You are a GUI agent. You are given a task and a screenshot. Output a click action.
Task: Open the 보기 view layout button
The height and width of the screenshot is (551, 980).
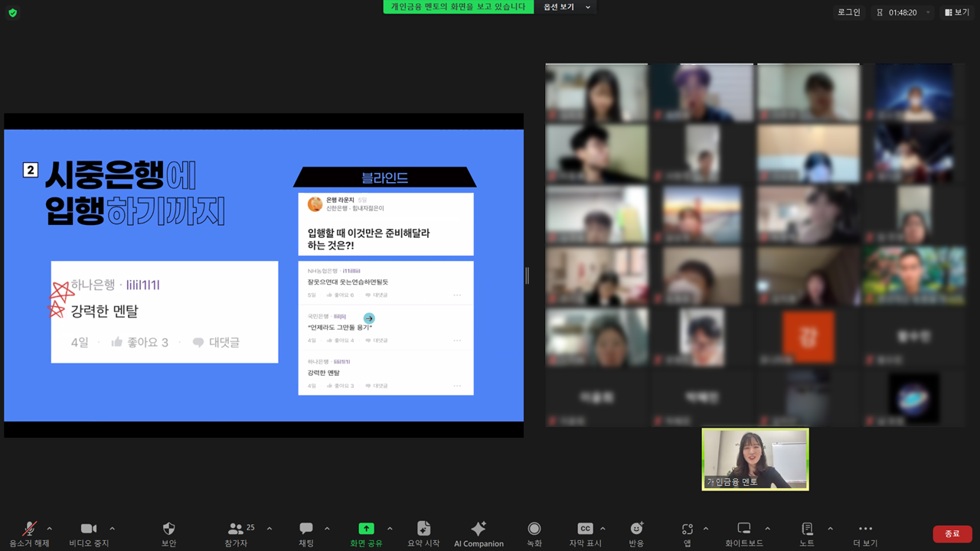click(957, 12)
